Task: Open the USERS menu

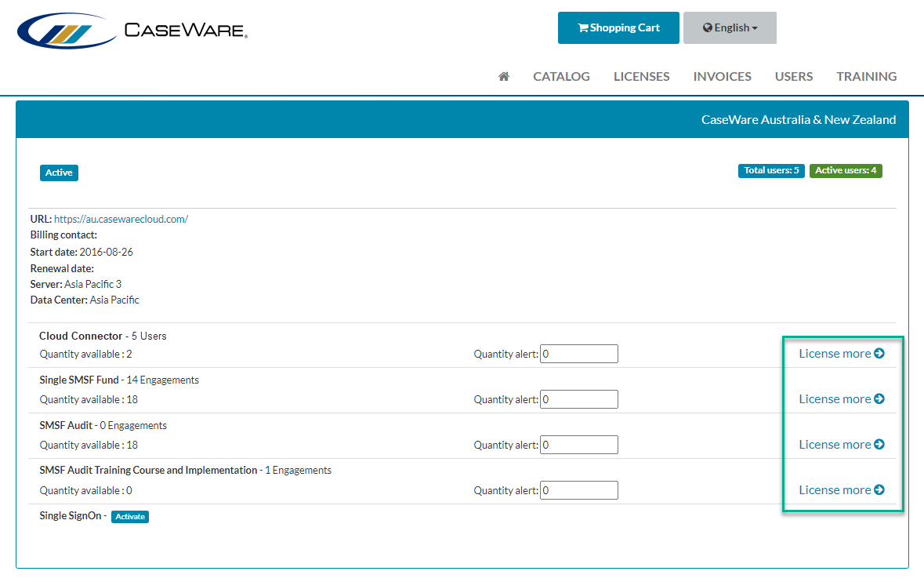Action: click(x=793, y=77)
